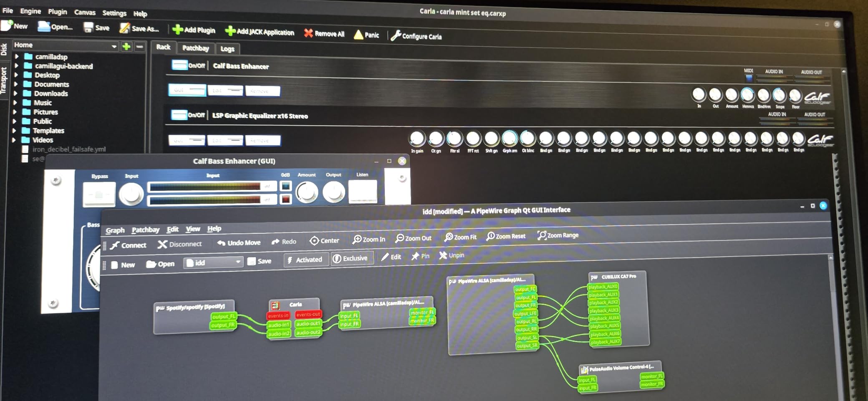This screenshot has height=401, width=868.
Task: Click GUI button under LSP Graphic Equalizer
Action: pos(187,140)
